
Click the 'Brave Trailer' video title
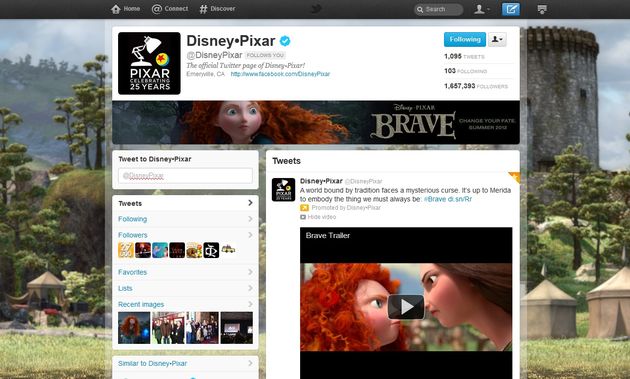[327, 236]
